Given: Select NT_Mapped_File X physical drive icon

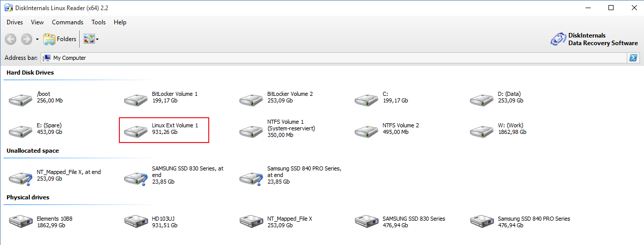Looking at the screenshot, I should coord(251,221).
